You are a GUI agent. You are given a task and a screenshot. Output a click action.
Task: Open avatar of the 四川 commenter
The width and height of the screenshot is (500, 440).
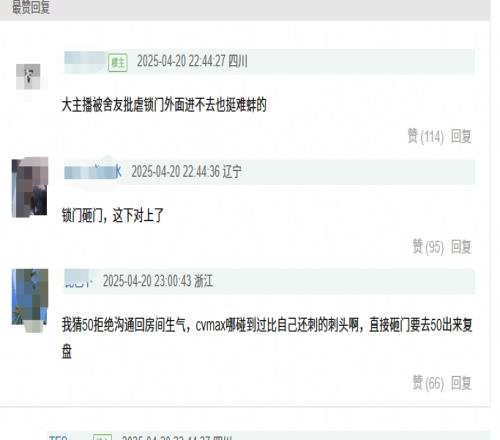click(x=28, y=77)
